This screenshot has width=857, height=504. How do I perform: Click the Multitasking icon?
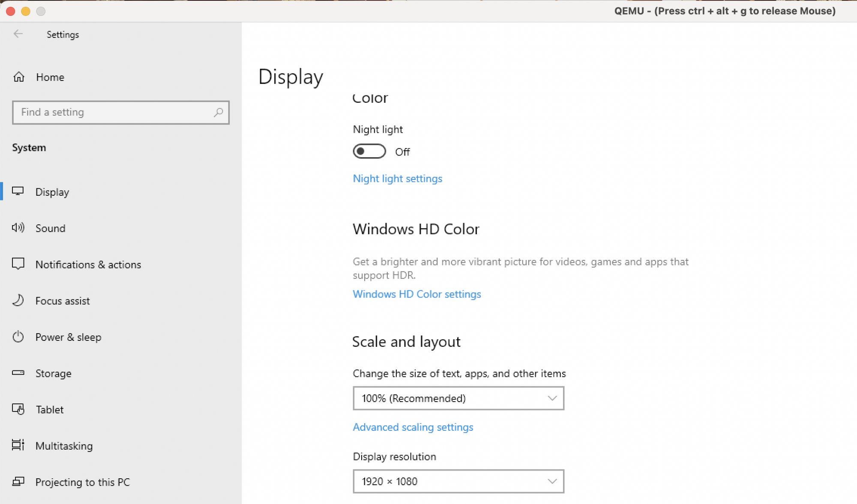click(x=18, y=445)
